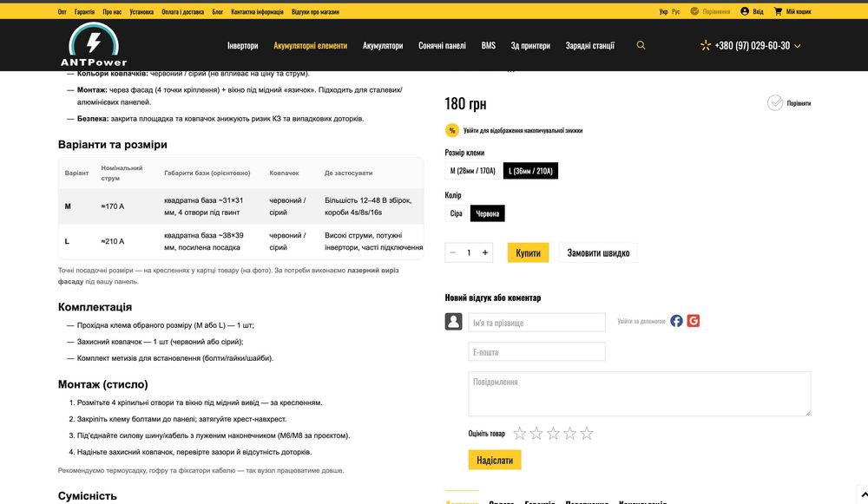Click the user login icon
Screen dimensions: 868x504
tap(745, 11)
